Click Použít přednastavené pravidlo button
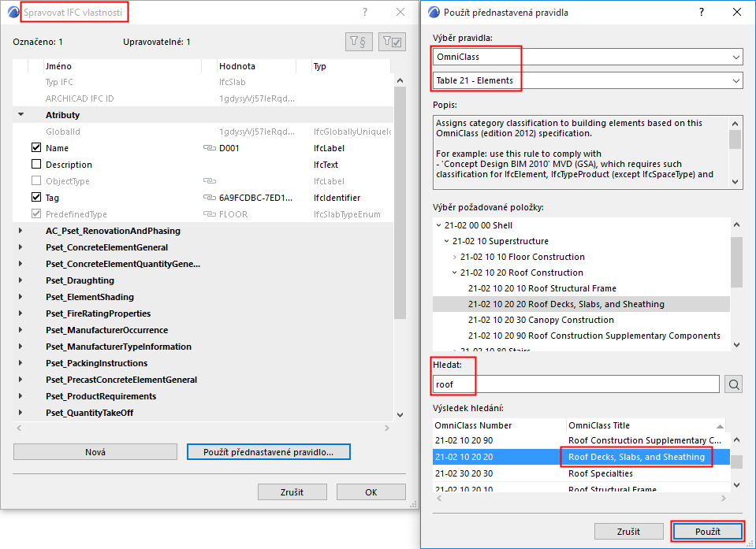Screen dimensions: 756x549 coord(269,451)
